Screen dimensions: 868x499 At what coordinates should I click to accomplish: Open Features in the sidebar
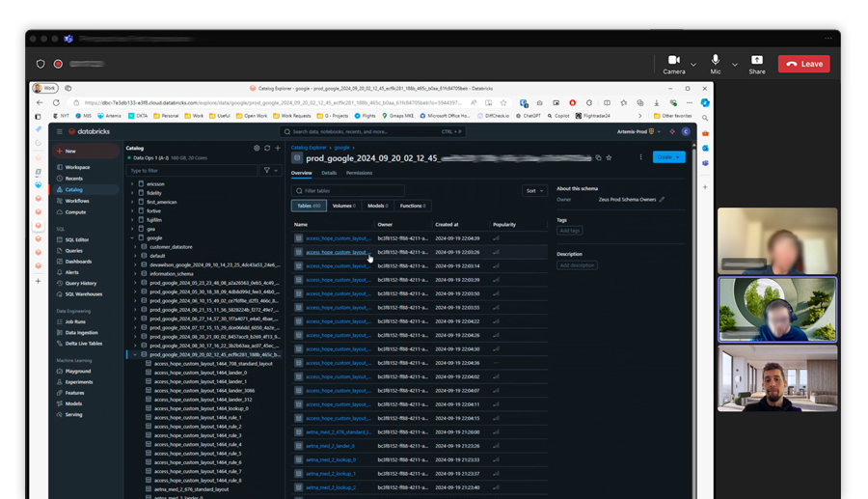point(74,393)
